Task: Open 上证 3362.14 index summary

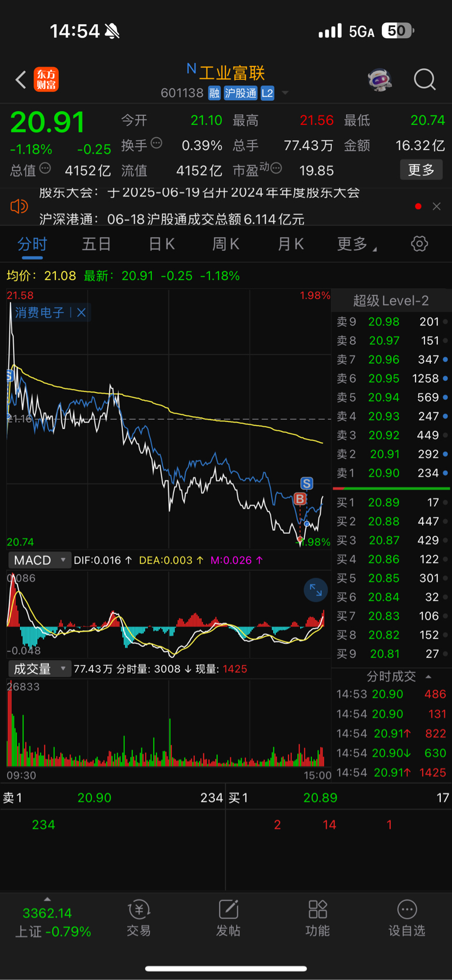Action: click(x=52, y=922)
